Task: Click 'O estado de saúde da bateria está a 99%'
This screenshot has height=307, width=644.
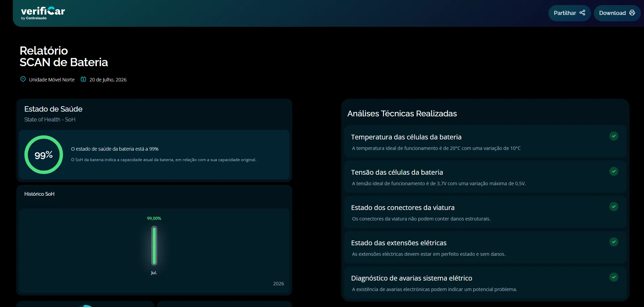Action: pyautogui.click(x=115, y=149)
